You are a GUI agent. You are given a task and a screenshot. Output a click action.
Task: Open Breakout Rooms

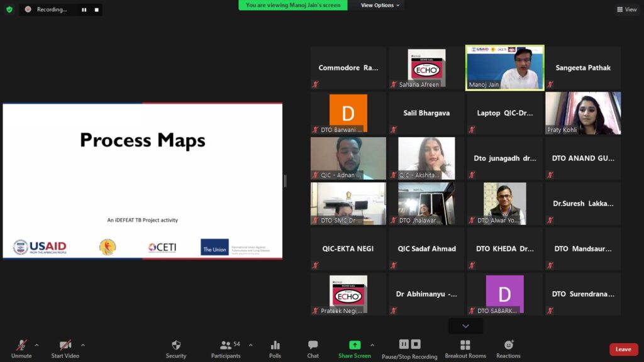465,346
